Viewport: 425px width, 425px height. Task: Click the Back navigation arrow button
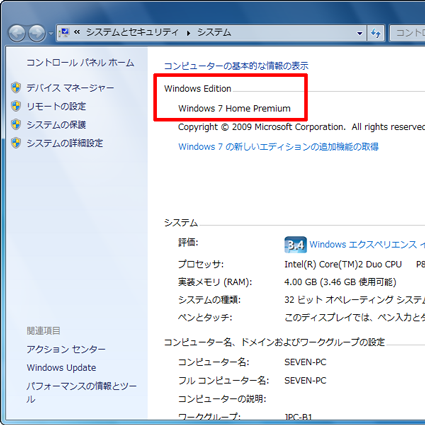[x=17, y=33]
